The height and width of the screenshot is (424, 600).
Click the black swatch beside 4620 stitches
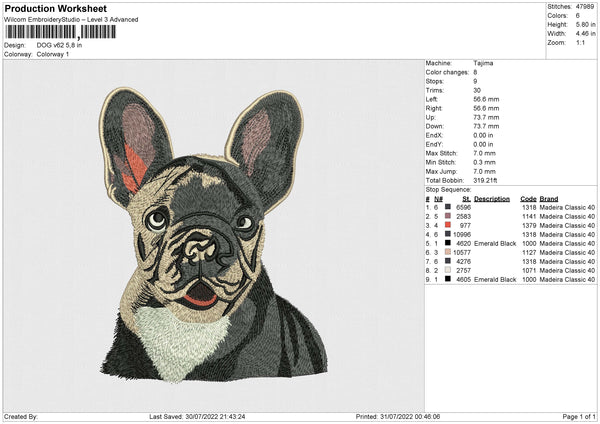point(447,243)
